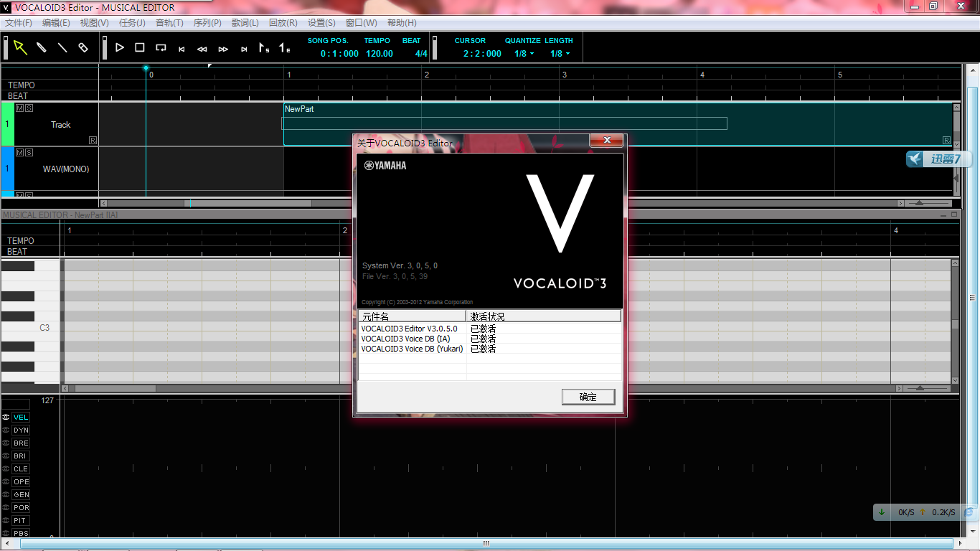Select the line tool
This screenshot has height=551, width=980.
(62, 48)
